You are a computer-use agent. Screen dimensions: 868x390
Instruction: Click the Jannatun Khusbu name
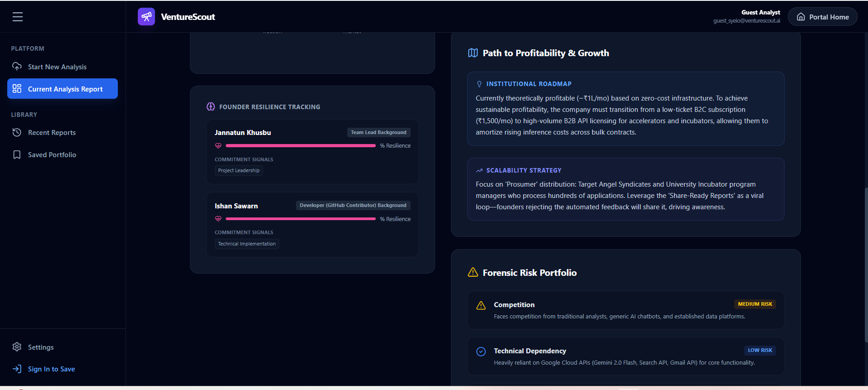242,132
